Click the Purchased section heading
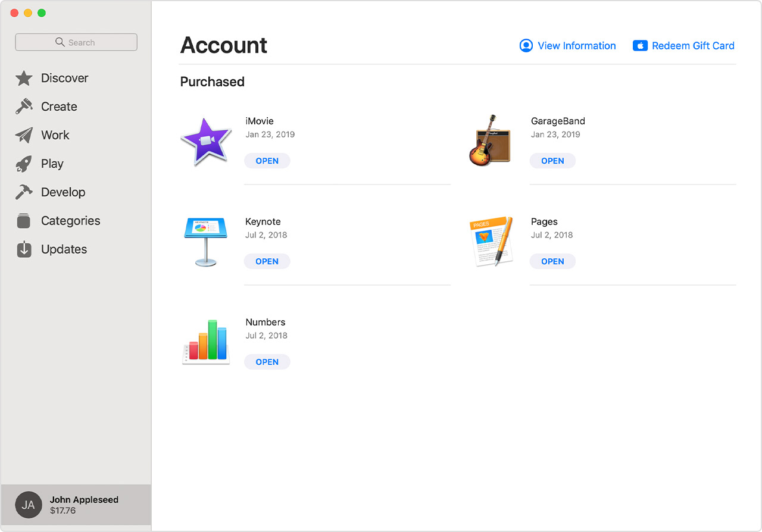This screenshot has width=762, height=532. click(213, 82)
